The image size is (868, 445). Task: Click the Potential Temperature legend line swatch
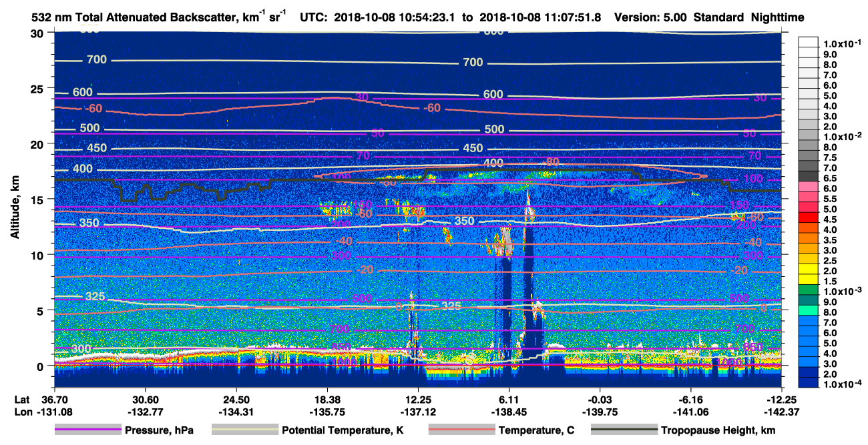(x=244, y=430)
